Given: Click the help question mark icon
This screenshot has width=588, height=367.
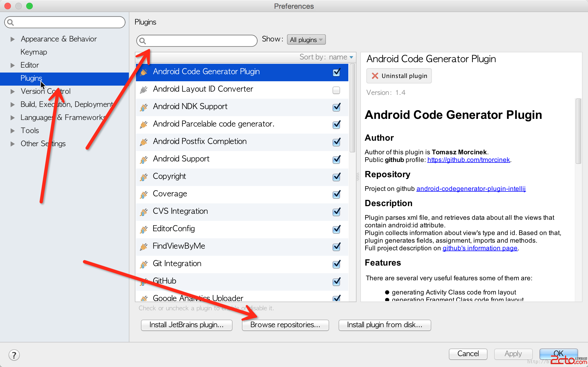Looking at the screenshot, I should coord(14,355).
